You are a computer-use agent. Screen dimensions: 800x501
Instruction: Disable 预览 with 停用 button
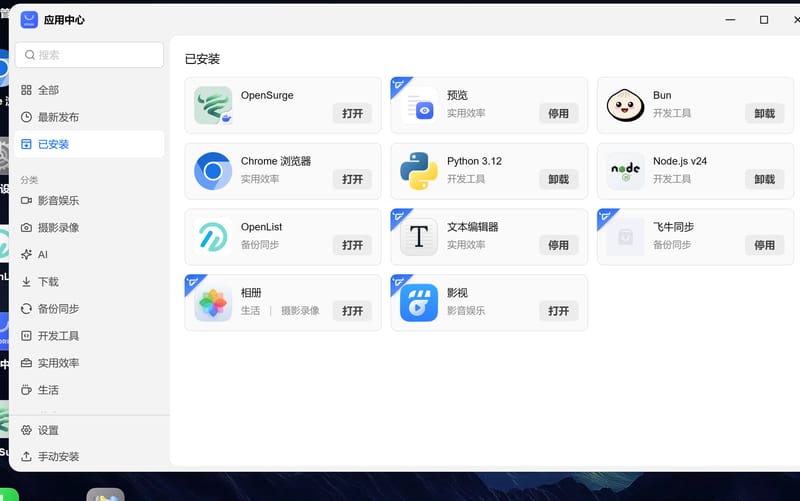pyautogui.click(x=559, y=113)
